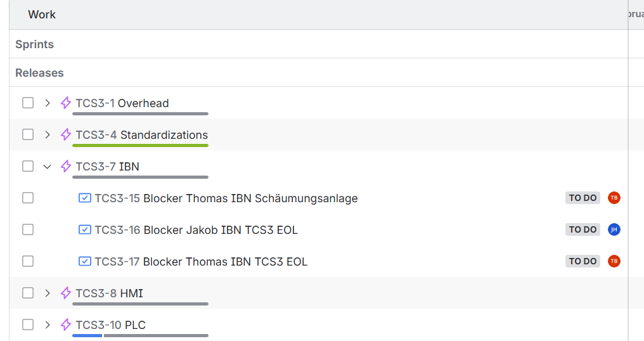The height and width of the screenshot is (341, 644).
Task: Open the TCS3-17 issue key link
Action: [117, 261]
